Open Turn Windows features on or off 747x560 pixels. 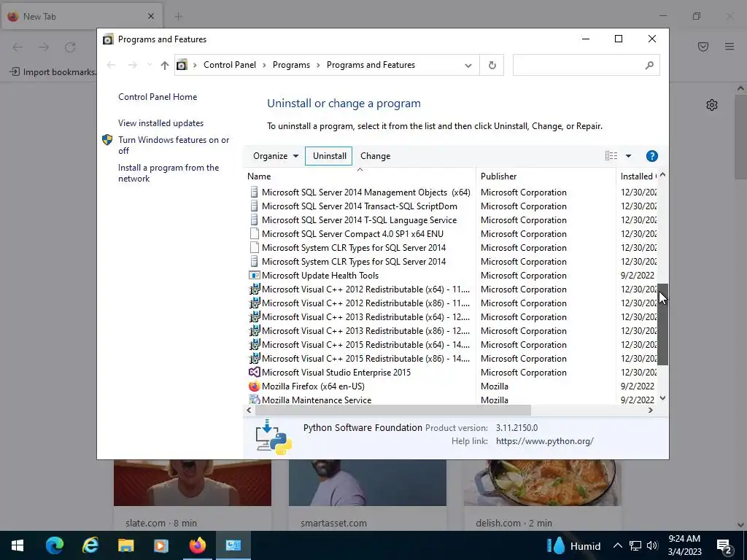[174, 145]
